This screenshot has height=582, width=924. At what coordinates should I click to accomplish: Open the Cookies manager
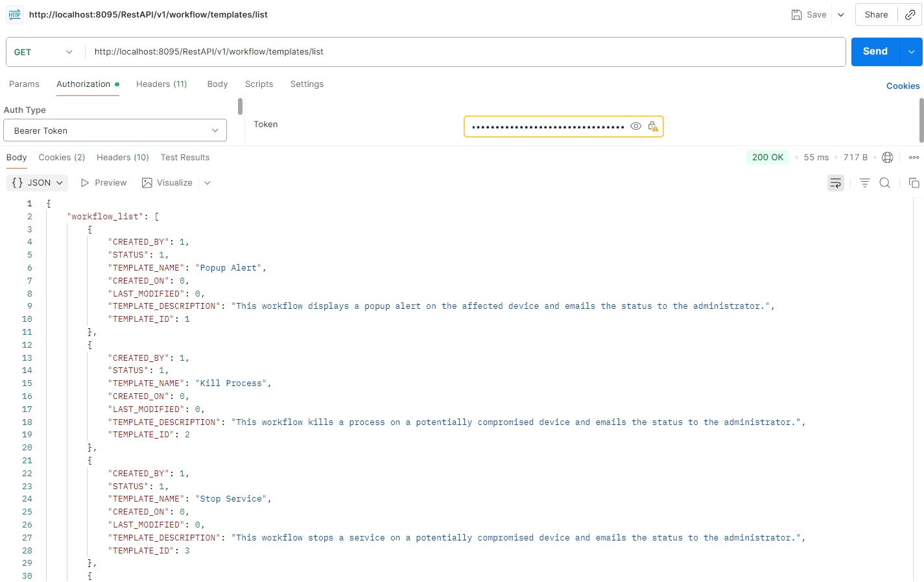click(903, 85)
